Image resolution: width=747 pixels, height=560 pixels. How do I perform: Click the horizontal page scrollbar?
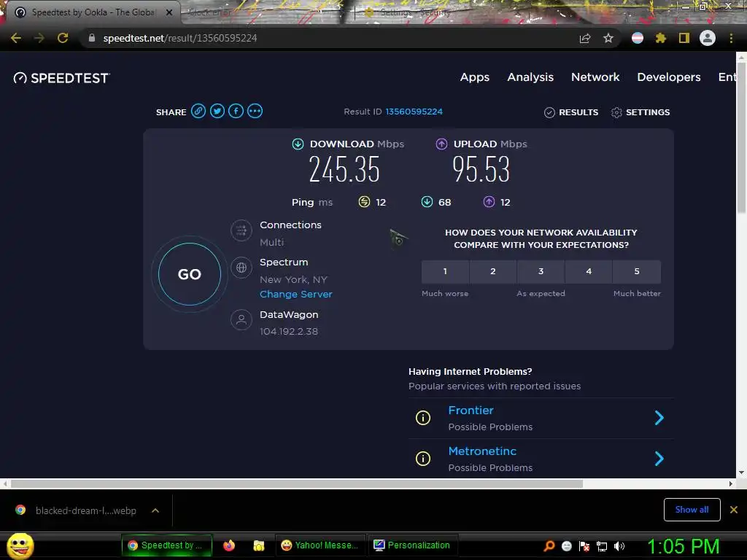[x=297, y=484]
